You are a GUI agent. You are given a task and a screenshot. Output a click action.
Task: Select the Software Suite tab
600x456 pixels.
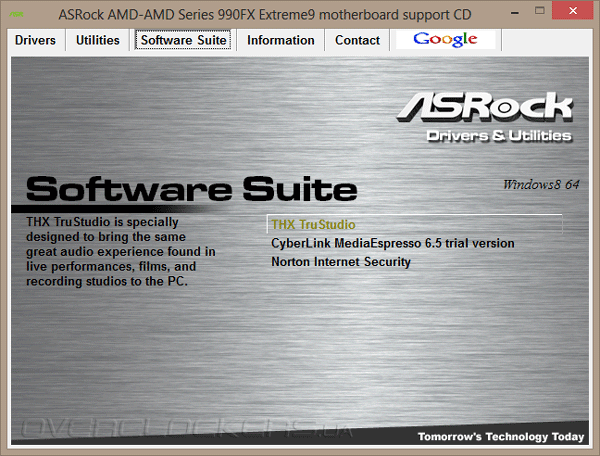pyautogui.click(x=183, y=40)
